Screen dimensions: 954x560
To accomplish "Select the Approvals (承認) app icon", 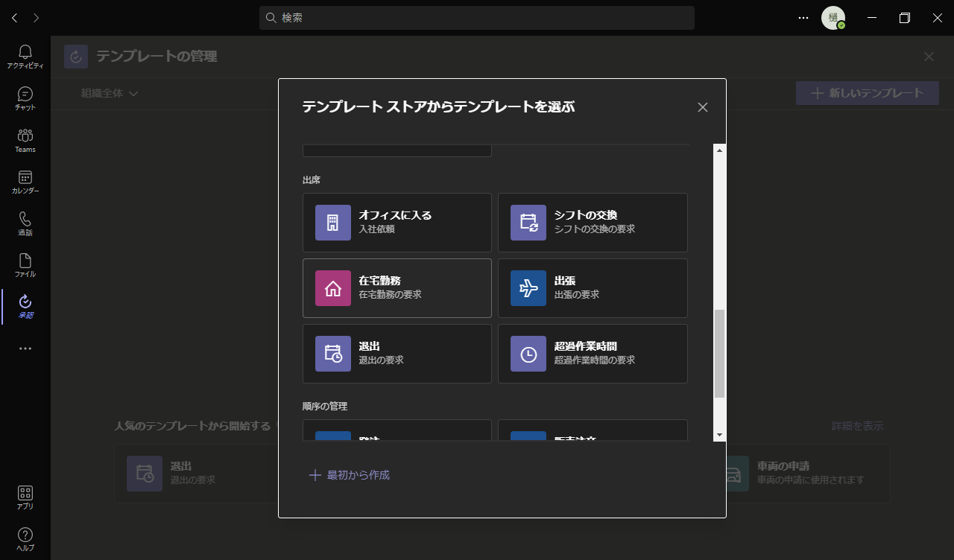I will point(25,306).
